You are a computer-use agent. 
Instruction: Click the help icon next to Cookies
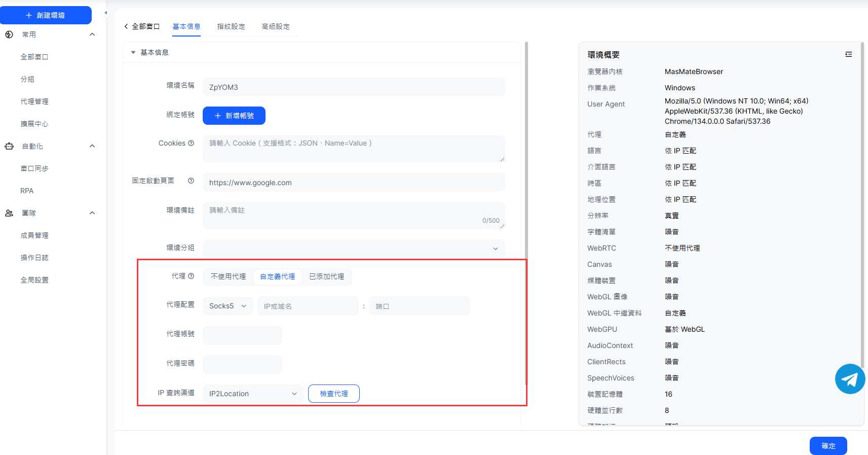(191, 143)
